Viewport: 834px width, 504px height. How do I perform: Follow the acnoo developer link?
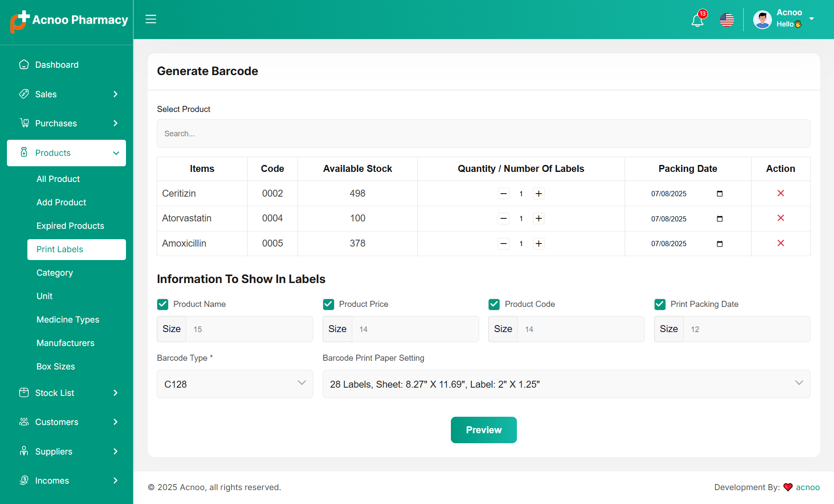click(808, 487)
